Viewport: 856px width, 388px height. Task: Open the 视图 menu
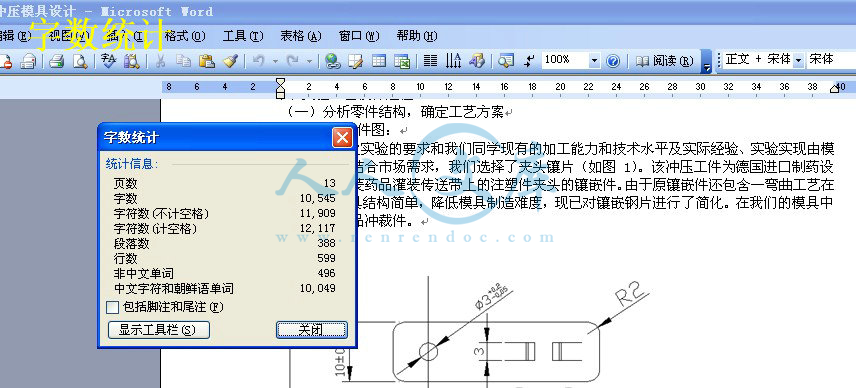[69, 36]
